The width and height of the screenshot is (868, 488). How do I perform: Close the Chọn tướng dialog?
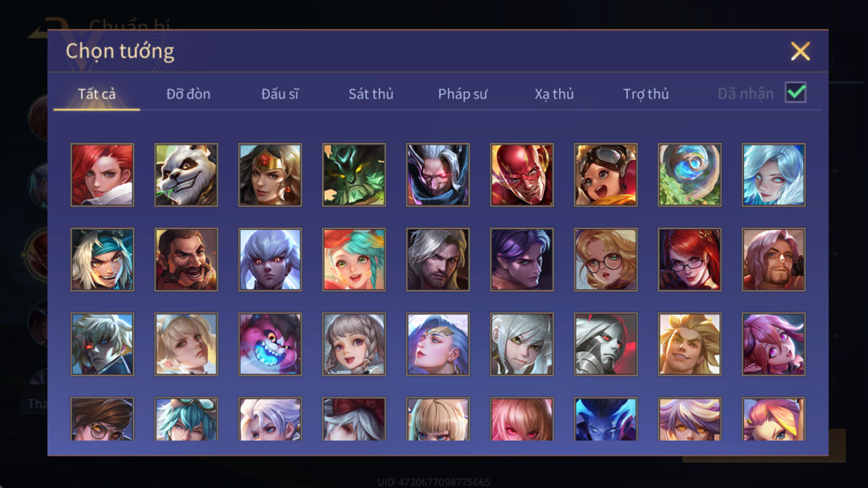800,52
